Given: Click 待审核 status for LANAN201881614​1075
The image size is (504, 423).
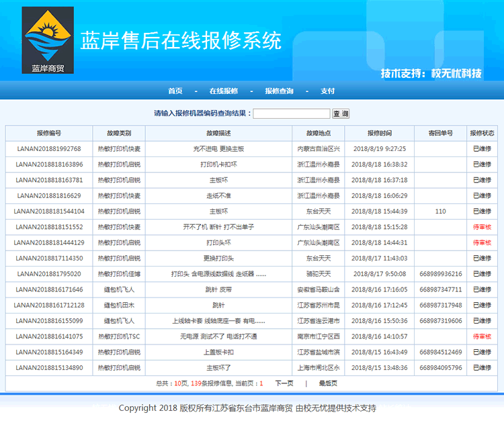Looking at the screenshot, I should pyautogui.click(x=482, y=336).
